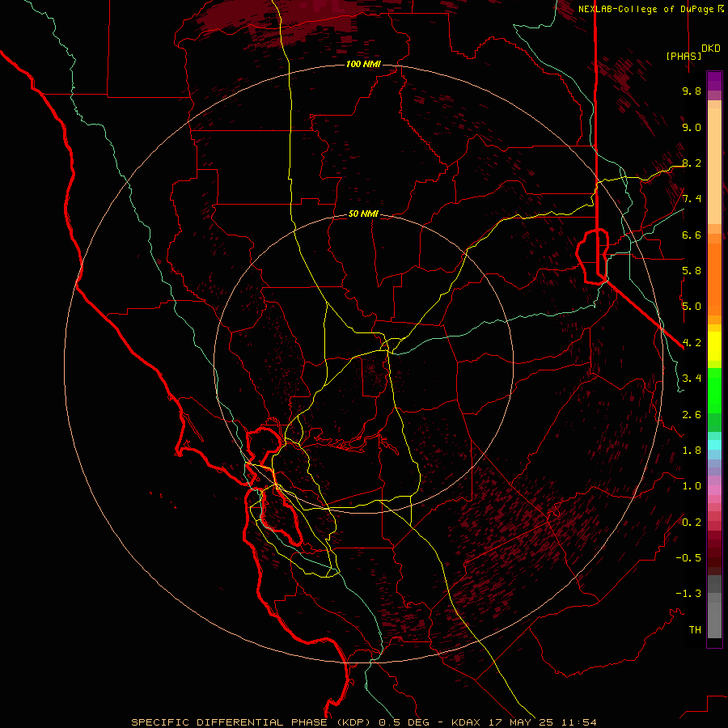Click the 0.2 legend value
The width and height of the screenshot is (728, 728).
[692, 523]
